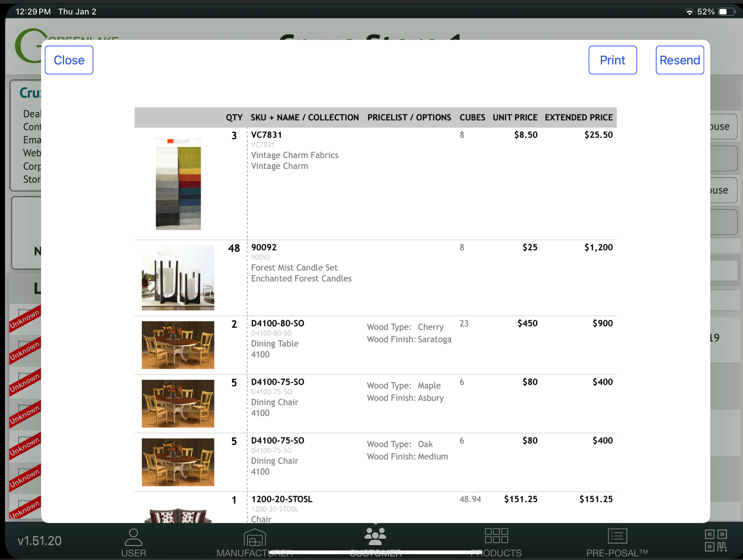
Task: Close the order details popup
Action: (69, 60)
